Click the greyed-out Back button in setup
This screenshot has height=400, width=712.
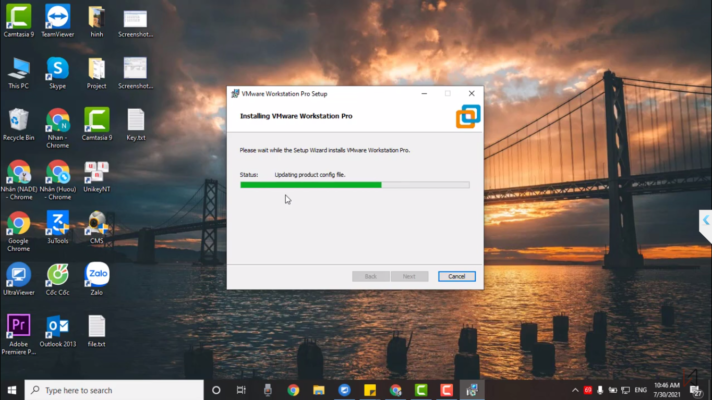[x=371, y=276]
